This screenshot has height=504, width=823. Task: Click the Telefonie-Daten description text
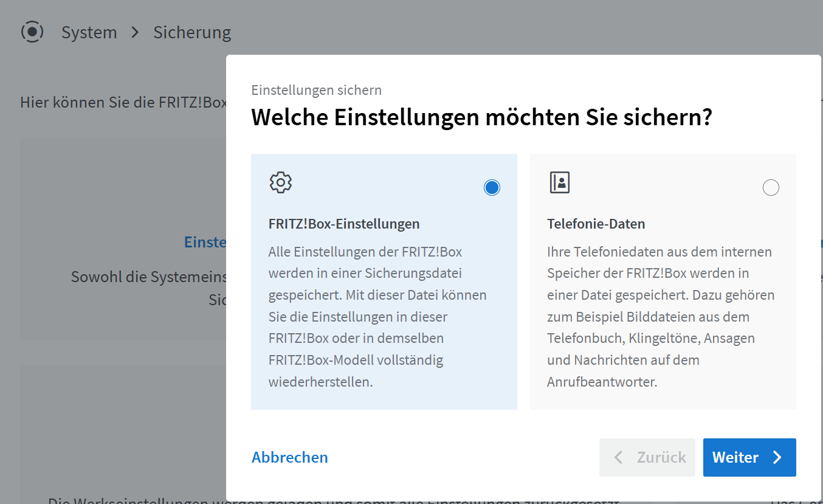[x=660, y=316]
